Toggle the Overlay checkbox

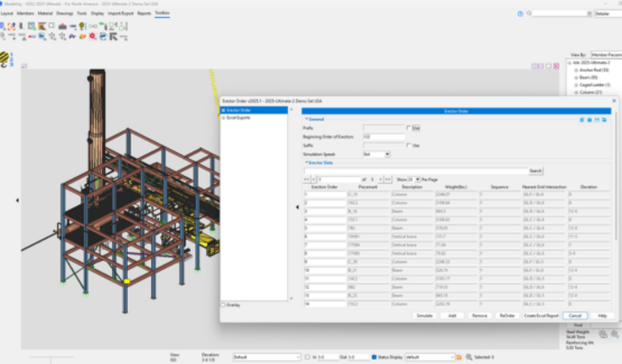pos(223,305)
